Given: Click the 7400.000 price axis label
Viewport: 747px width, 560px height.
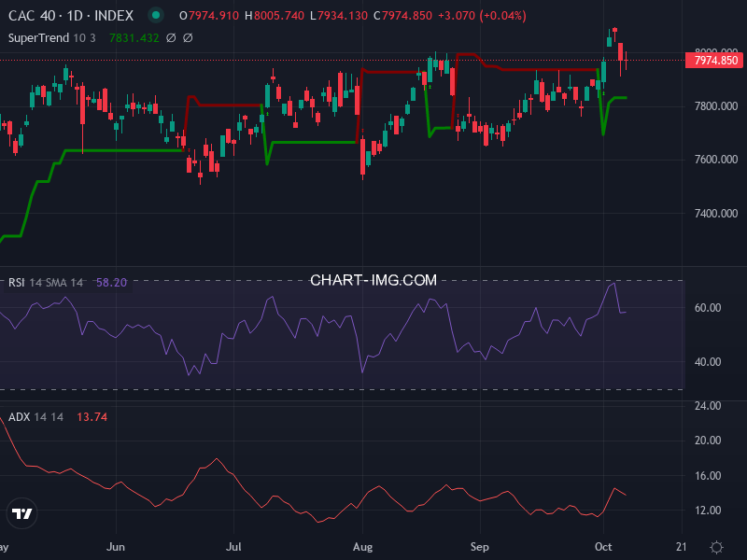Looking at the screenshot, I should pos(714,214).
